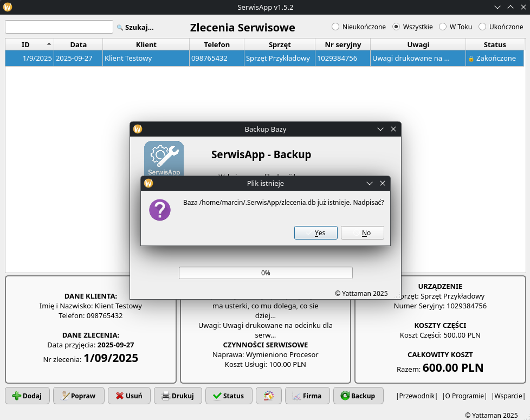Viewport: 530px width, 420px height.
Task: Click the Dodaj green plus button
Action: 28,396
